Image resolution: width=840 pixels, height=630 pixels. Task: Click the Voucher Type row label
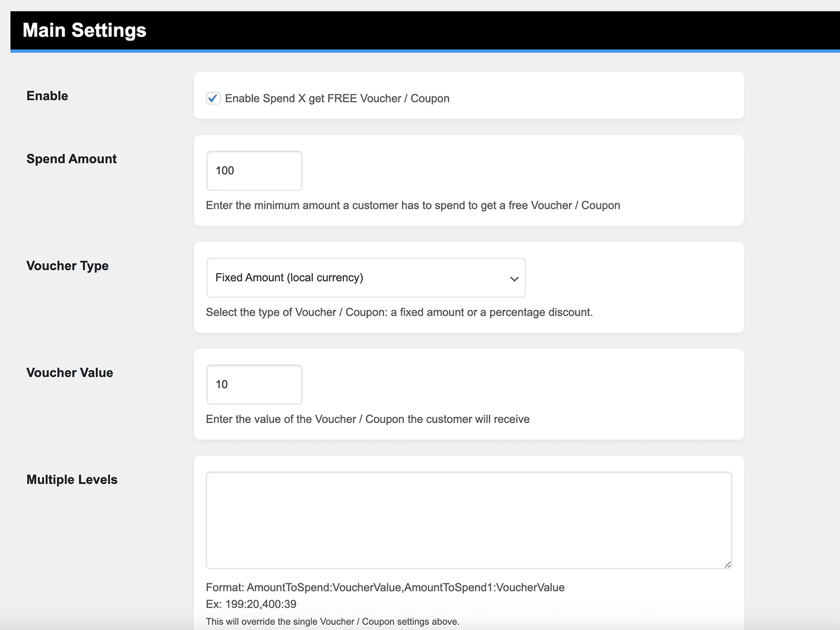[x=68, y=266]
